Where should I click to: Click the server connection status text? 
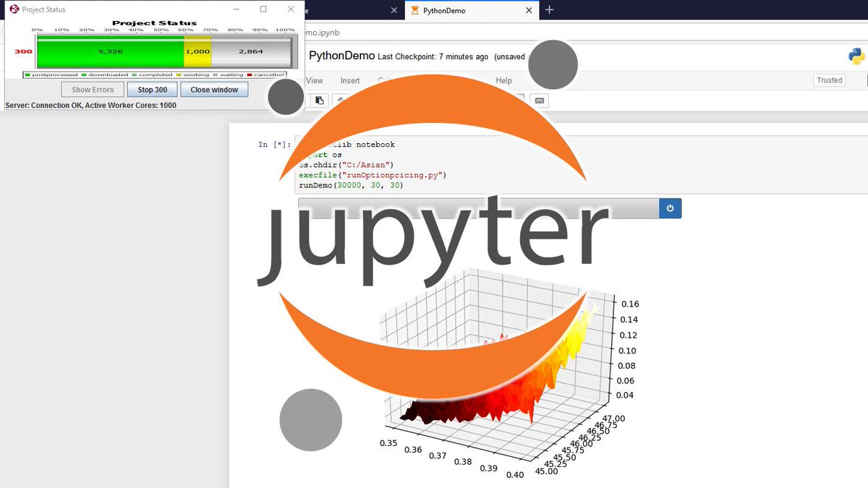coord(90,106)
